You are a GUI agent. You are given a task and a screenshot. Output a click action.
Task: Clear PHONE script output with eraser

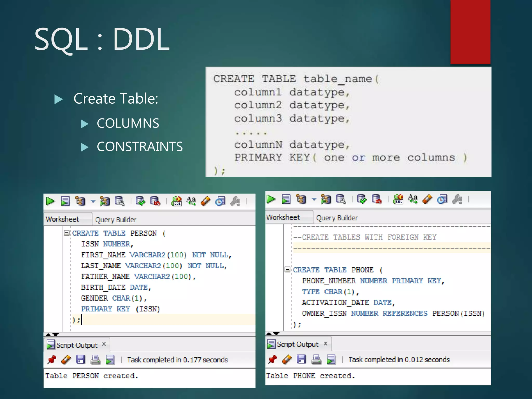(x=287, y=360)
